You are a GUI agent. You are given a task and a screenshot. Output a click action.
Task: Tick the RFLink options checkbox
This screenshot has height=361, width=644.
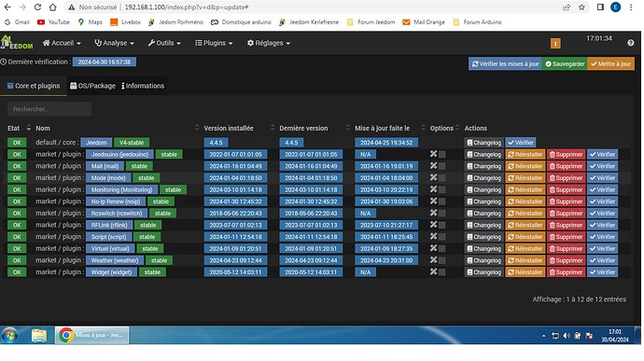point(441,225)
